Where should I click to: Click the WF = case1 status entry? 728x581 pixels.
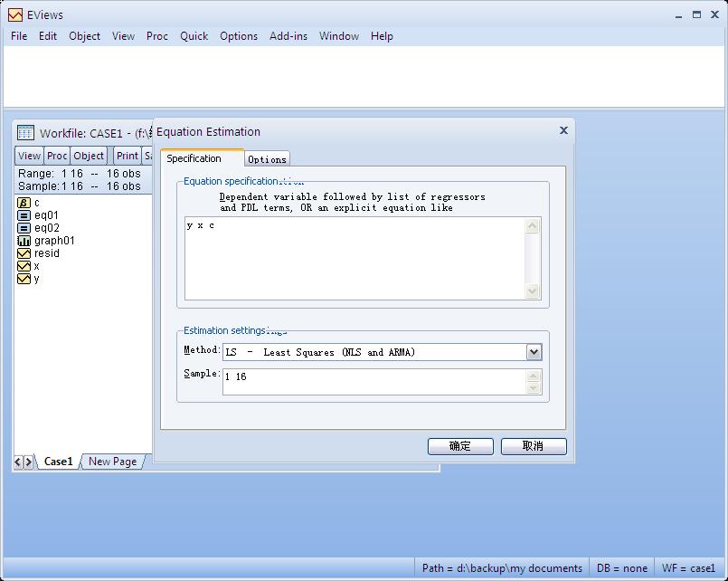tap(689, 568)
